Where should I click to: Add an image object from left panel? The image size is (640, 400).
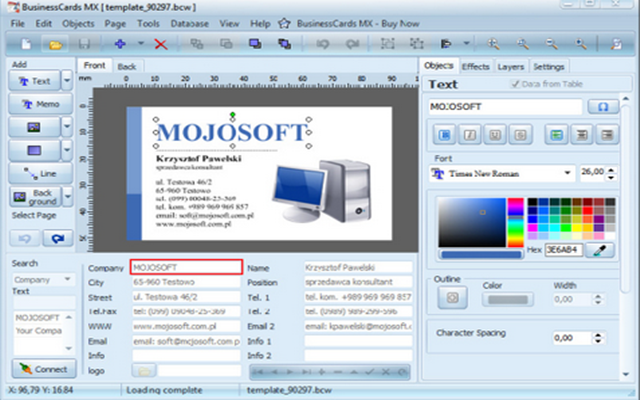(x=34, y=127)
